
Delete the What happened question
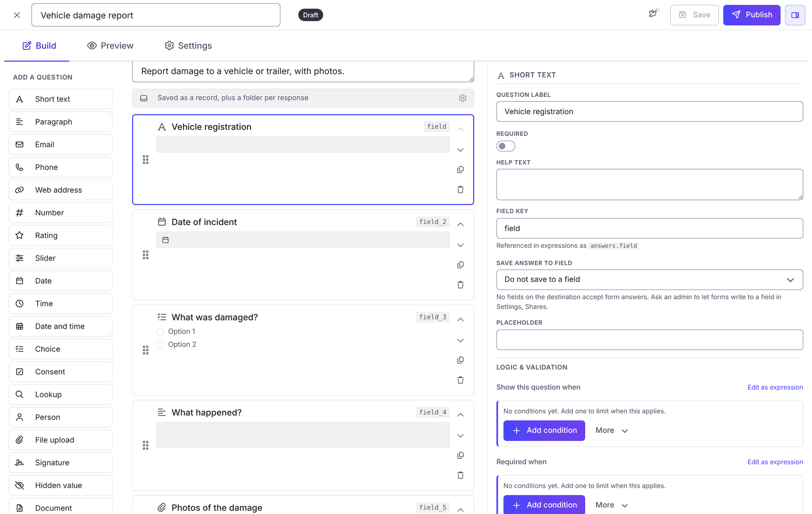[461, 476]
